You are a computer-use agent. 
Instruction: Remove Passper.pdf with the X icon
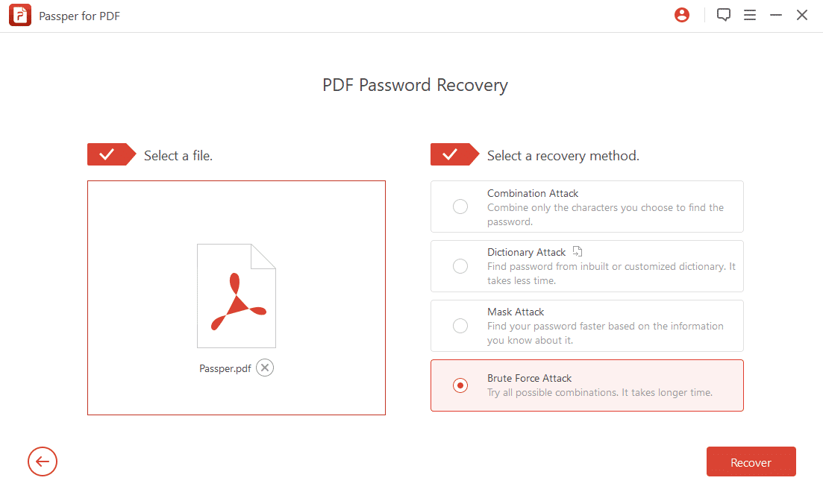[265, 368]
